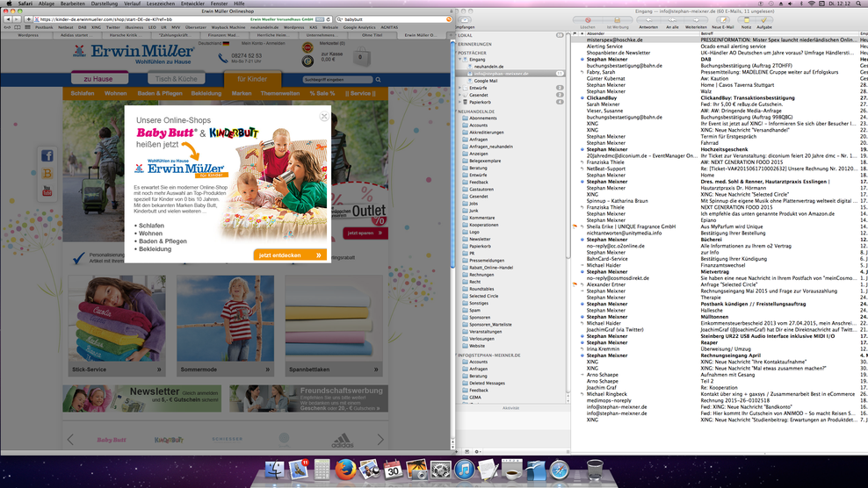This screenshot has height=488, width=868.
Task: Open the Lesezeichen menu
Action: [x=161, y=4]
